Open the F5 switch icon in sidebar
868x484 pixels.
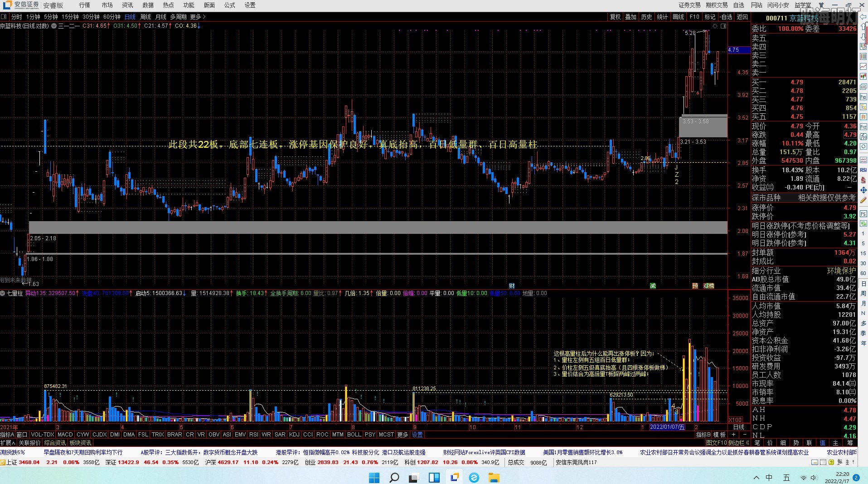863,213
